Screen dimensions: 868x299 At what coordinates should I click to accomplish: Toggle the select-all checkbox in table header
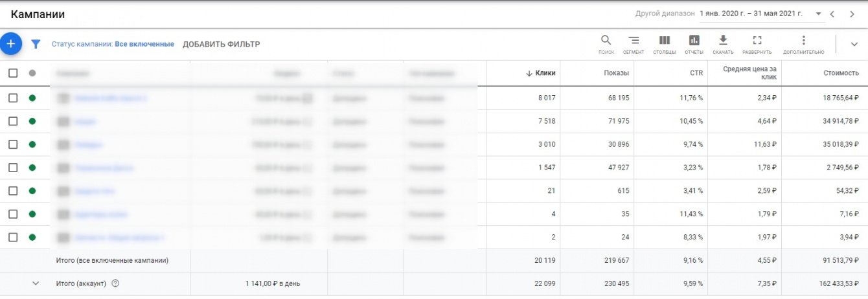click(x=13, y=73)
